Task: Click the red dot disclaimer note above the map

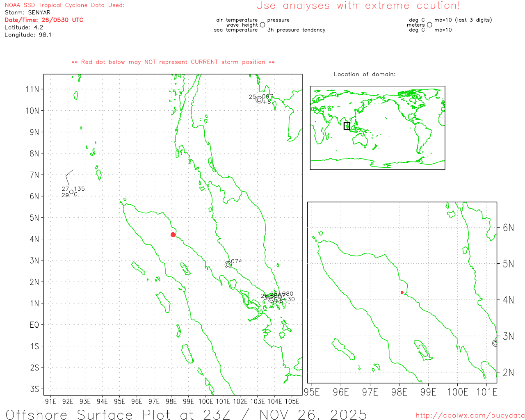Action: pos(173,62)
